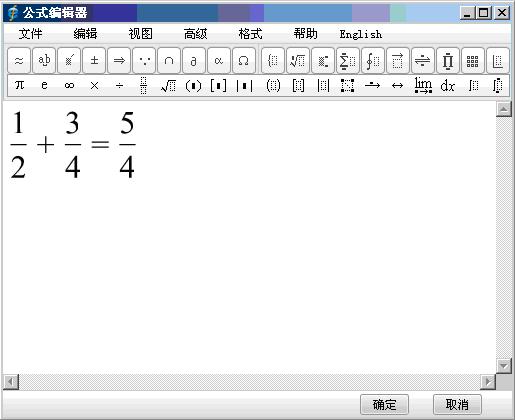Cancel with the 取消 button
This screenshot has width=515, height=420.
click(457, 405)
